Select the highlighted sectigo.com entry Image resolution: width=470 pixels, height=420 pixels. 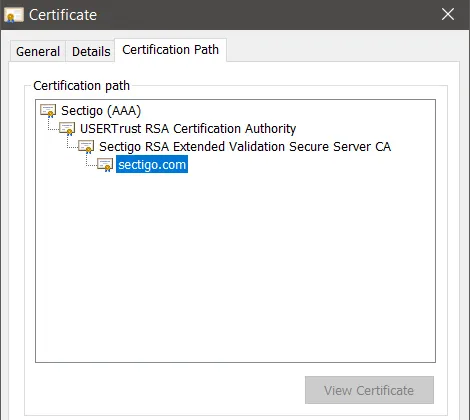(x=152, y=164)
